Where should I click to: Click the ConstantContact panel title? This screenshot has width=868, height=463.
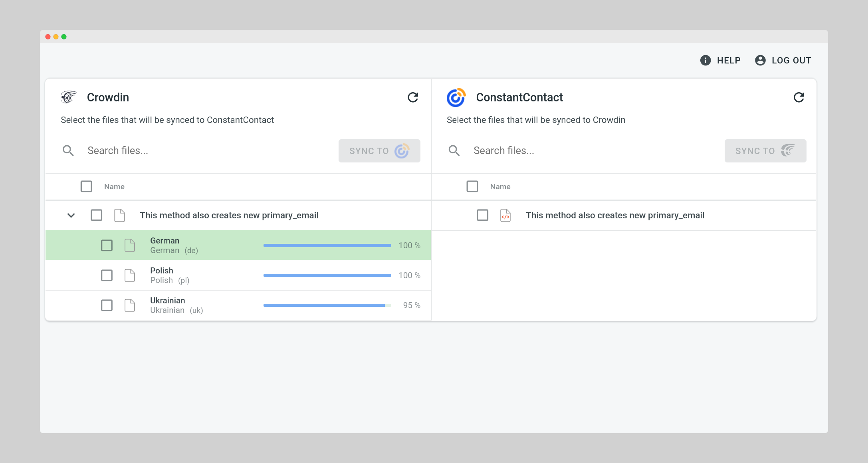(x=519, y=97)
